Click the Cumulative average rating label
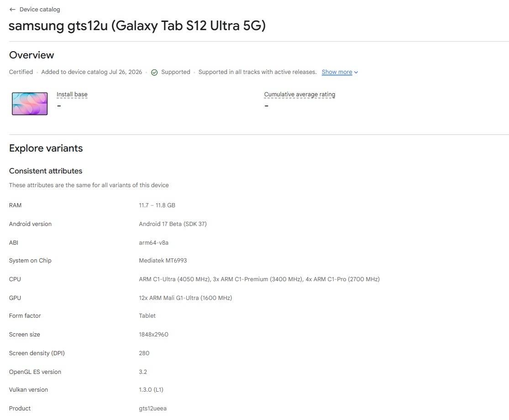 [299, 94]
